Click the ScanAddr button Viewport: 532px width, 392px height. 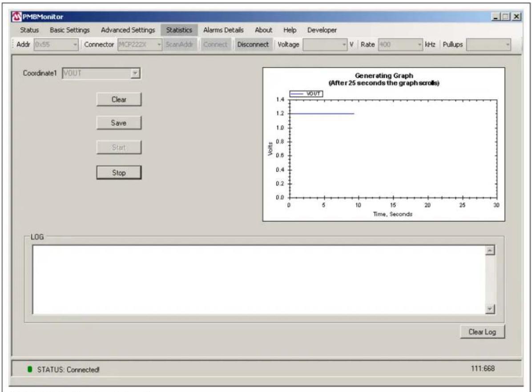(x=179, y=44)
